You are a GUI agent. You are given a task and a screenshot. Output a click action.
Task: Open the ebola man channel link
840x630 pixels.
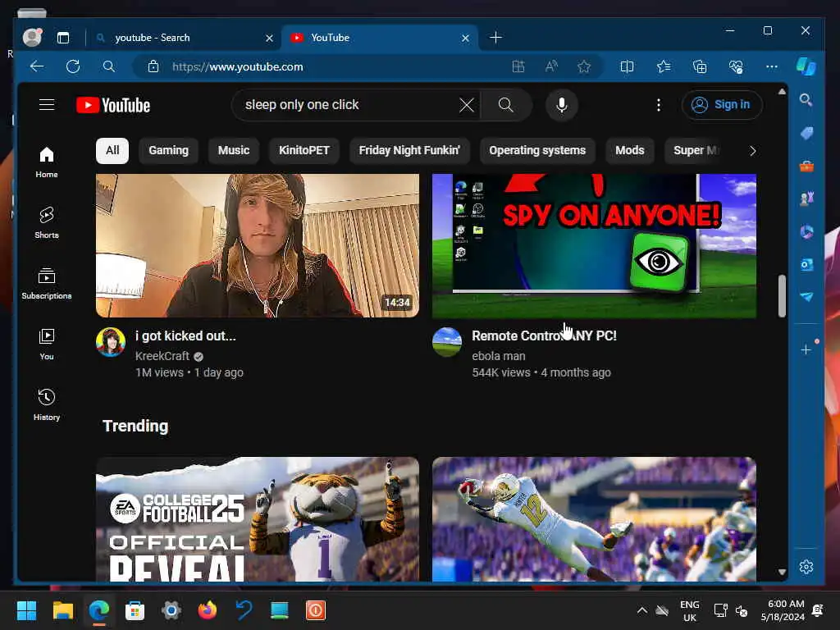pos(499,356)
